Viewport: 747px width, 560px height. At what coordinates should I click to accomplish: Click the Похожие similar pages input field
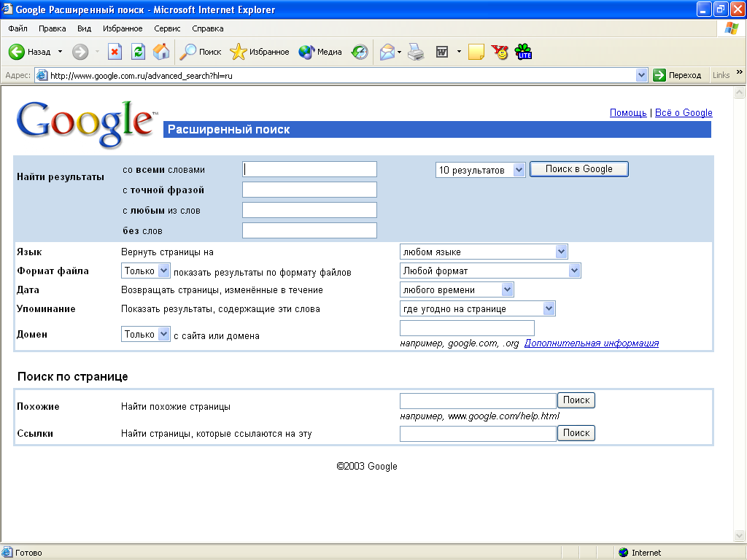coord(478,400)
